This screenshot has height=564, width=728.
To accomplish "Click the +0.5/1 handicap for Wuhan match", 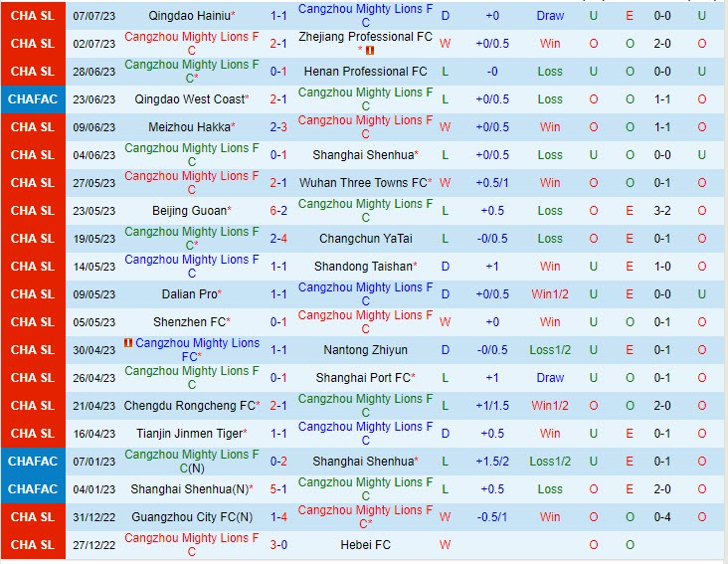I will 492,183.
